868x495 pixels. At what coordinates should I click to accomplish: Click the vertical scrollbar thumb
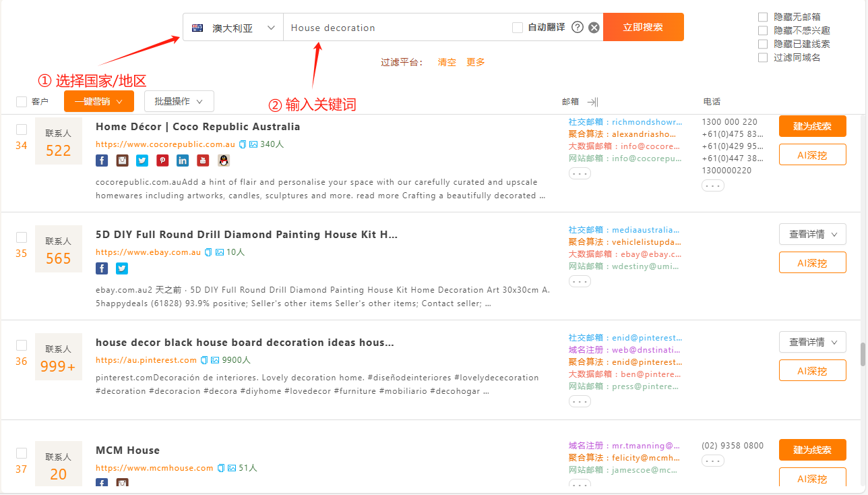pyautogui.click(x=862, y=355)
